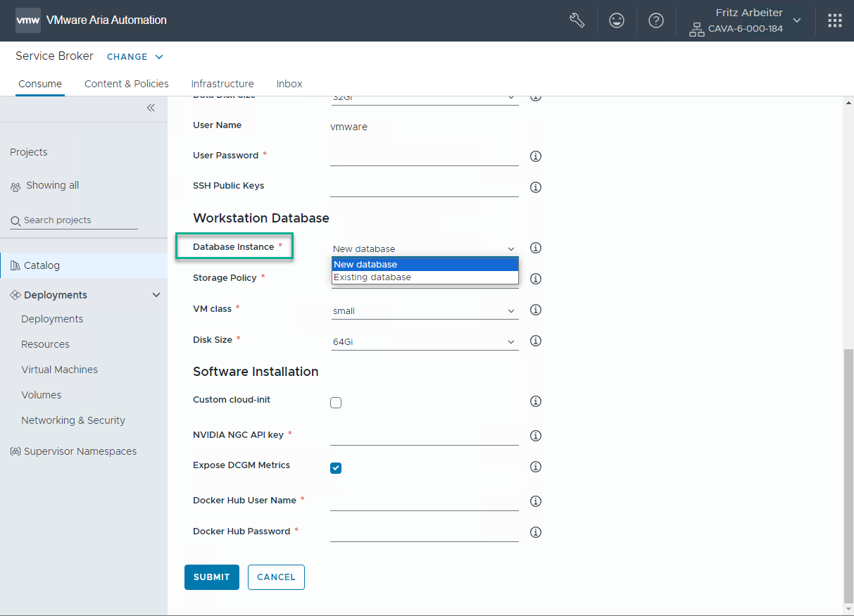This screenshot has width=854, height=616.
Task: Choose New database option in list
Action: pyautogui.click(x=425, y=265)
